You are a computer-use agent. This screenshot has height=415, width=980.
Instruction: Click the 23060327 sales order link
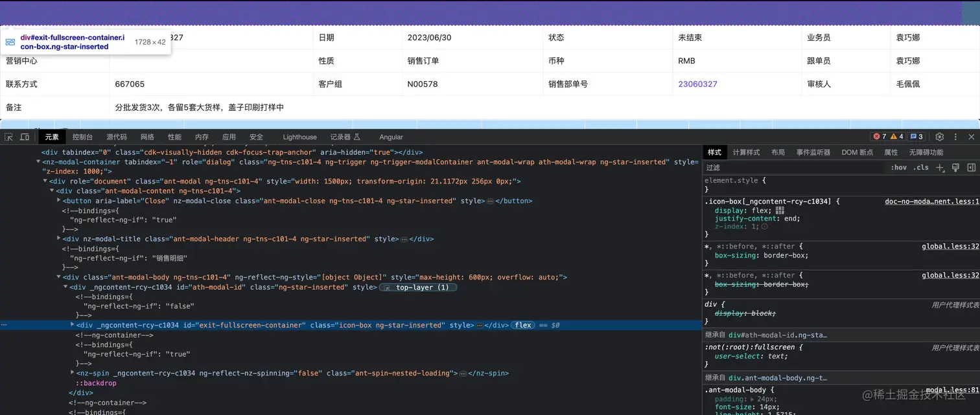tap(697, 84)
